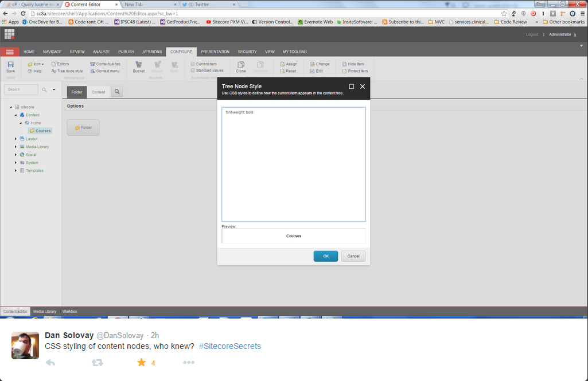Star the tweet by Dan Solovay
The width and height of the screenshot is (588, 381).
click(141, 362)
